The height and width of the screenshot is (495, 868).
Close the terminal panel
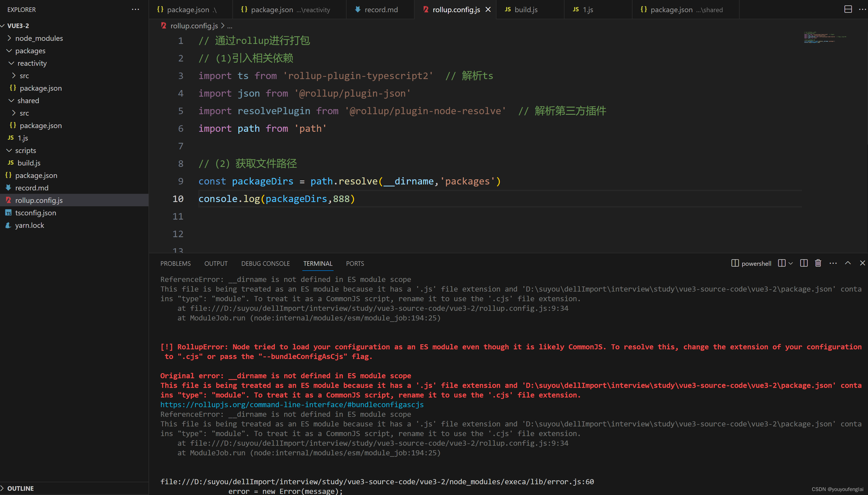[863, 263]
